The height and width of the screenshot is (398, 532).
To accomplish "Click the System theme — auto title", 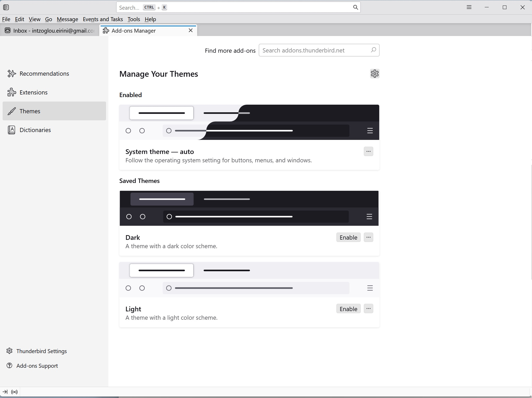I will pos(160,152).
